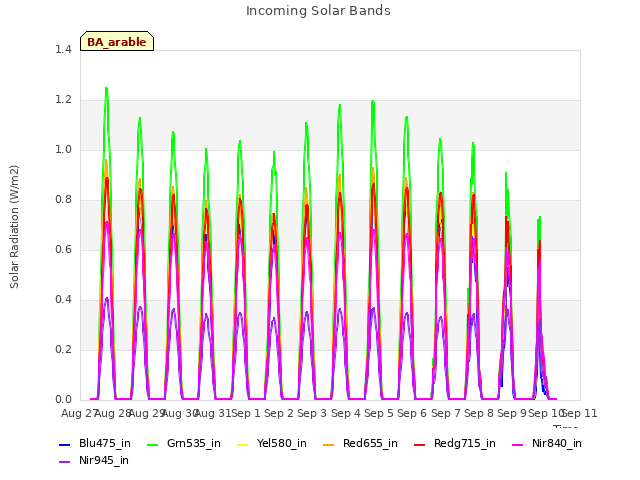This screenshot has height=480, width=640.
Task: Toggle the Redg715_in legend entry
Action: point(455,443)
